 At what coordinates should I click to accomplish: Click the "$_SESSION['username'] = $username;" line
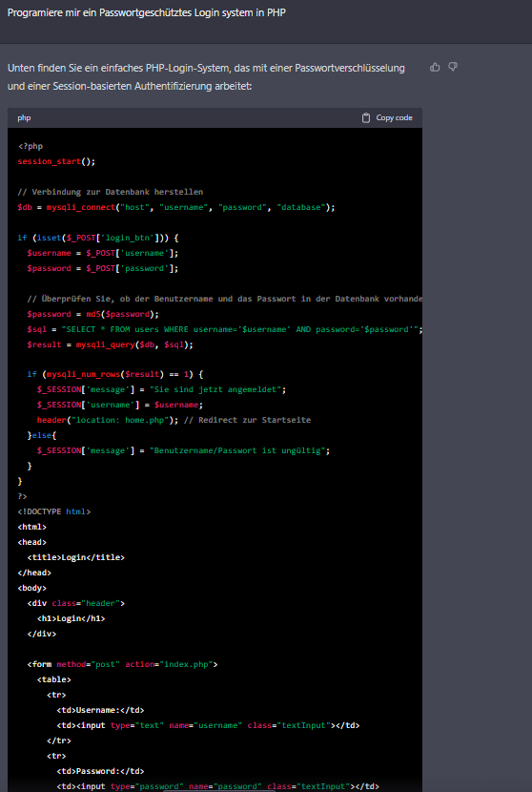120,405
